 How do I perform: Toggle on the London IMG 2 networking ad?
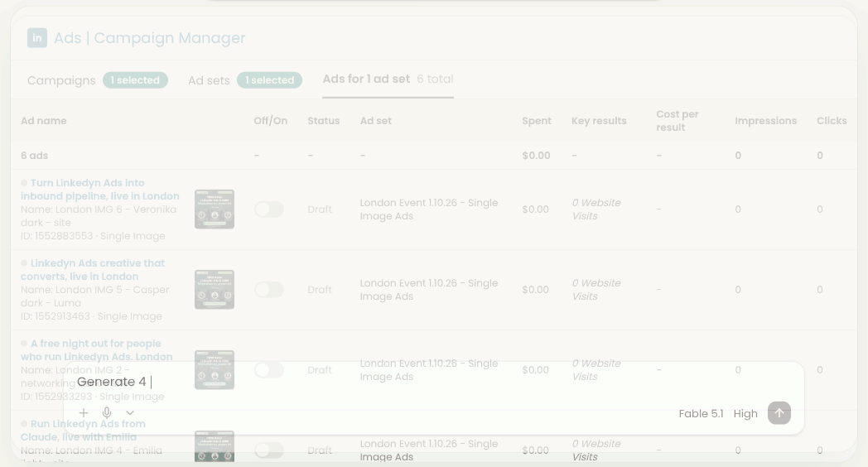269,369
